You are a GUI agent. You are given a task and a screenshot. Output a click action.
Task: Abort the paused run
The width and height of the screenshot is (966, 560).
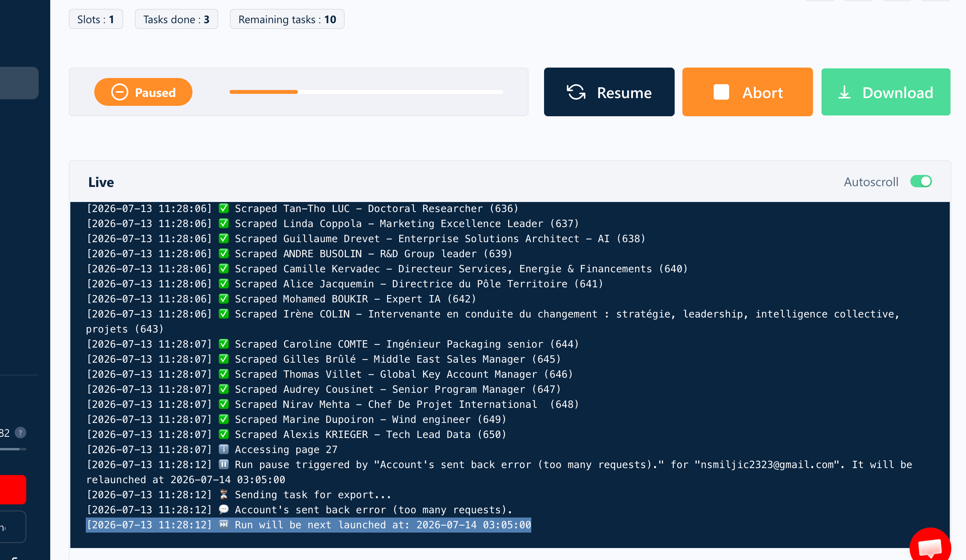[747, 92]
